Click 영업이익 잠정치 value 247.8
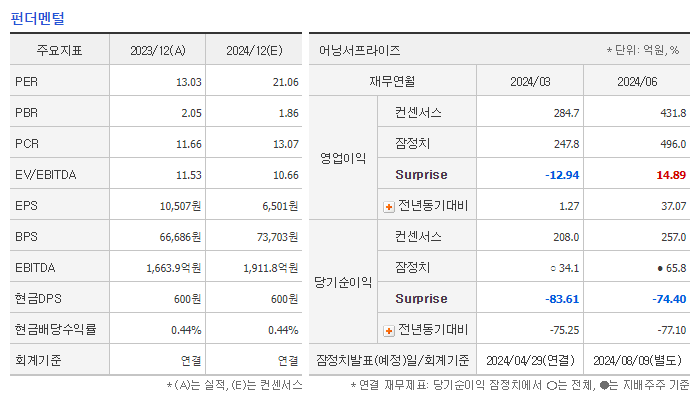The image size is (699, 396). 566,144
